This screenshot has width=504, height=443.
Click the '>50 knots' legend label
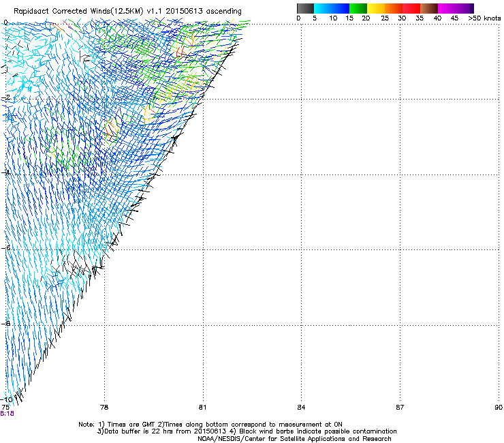484,18
